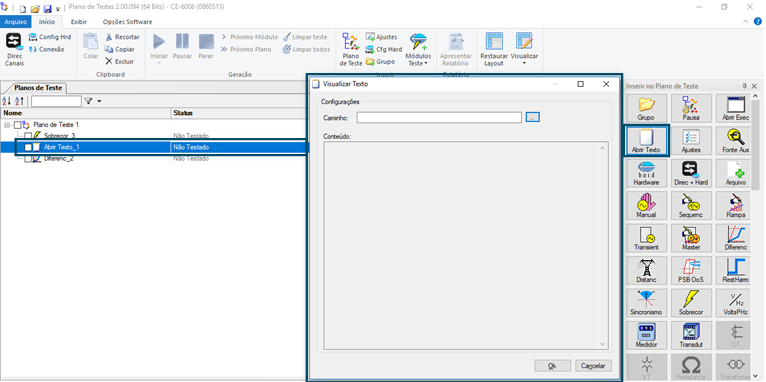
Task: Insert Hardware from side panel
Action: (x=646, y=173)
